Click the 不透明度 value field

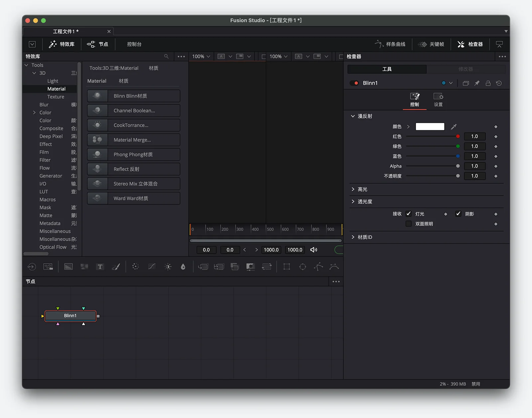coord(474,176)
